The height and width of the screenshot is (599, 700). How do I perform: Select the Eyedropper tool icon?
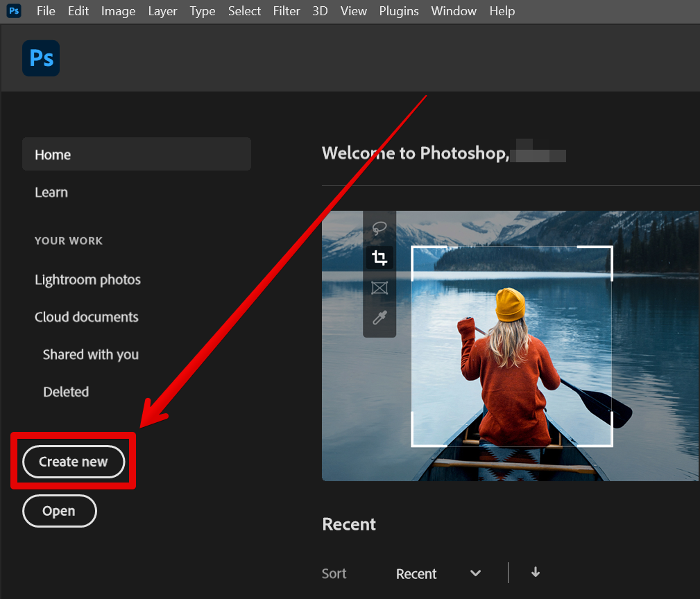click(379, 318)
